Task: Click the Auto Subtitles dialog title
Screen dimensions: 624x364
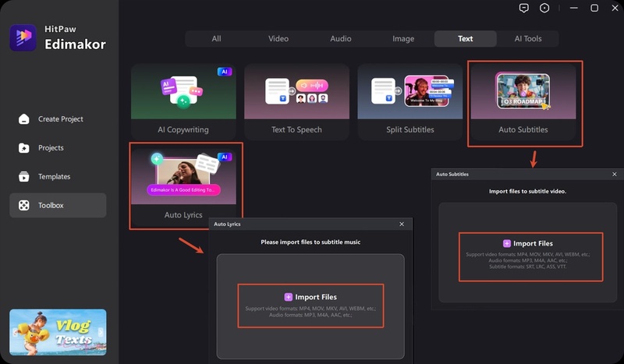Action: pos(452,175)
